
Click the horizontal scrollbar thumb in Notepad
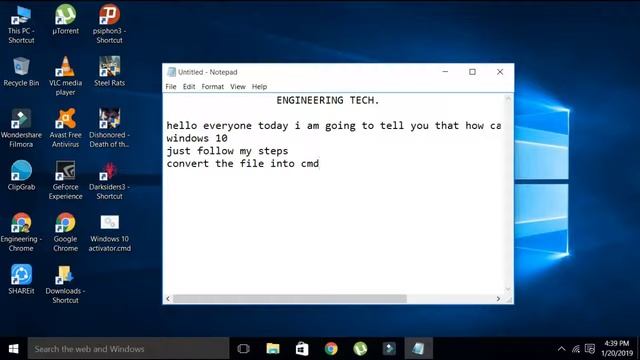[290, 299]
